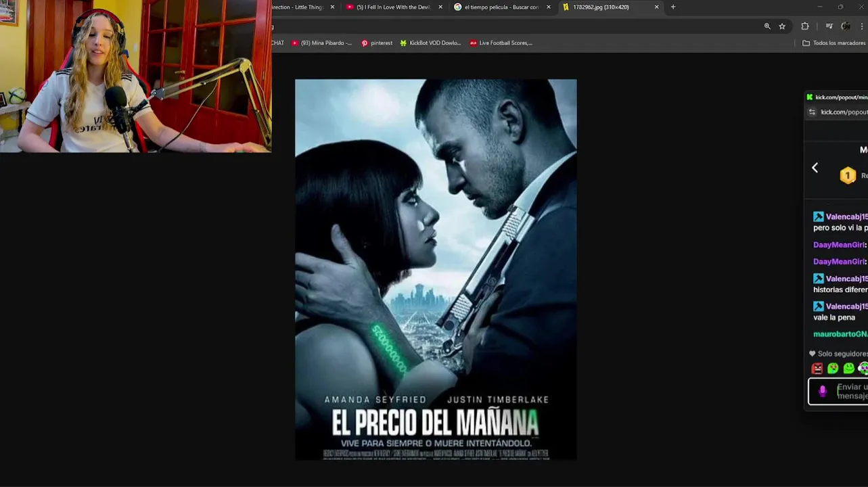Click the El Precio del Mañana poster image
The height and width of the screenshot is (487, 868).
436,269
